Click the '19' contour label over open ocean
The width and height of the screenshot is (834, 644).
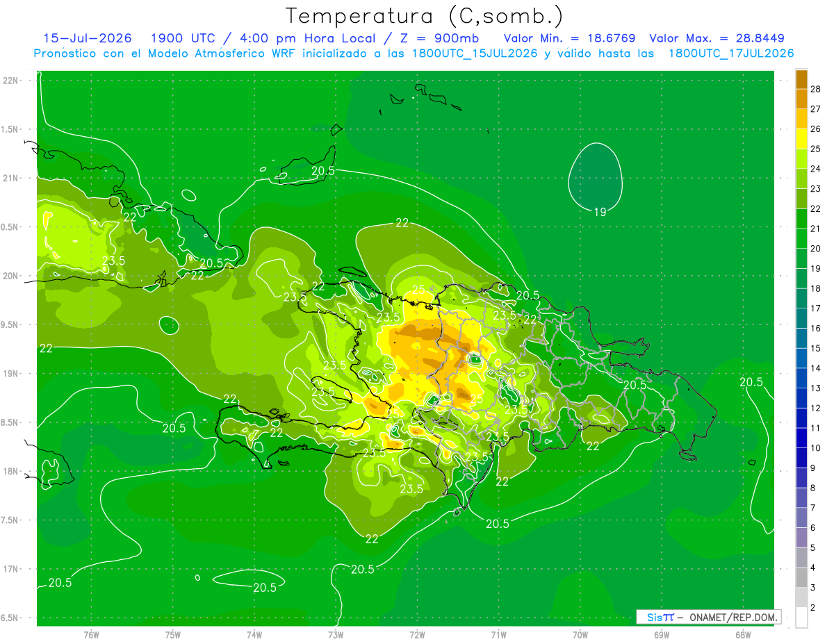coord(599,212)
